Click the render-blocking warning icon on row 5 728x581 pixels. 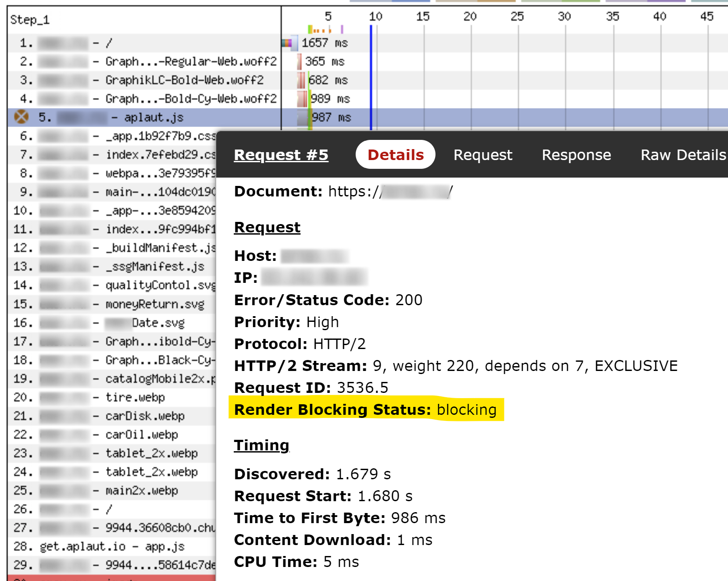21,117
